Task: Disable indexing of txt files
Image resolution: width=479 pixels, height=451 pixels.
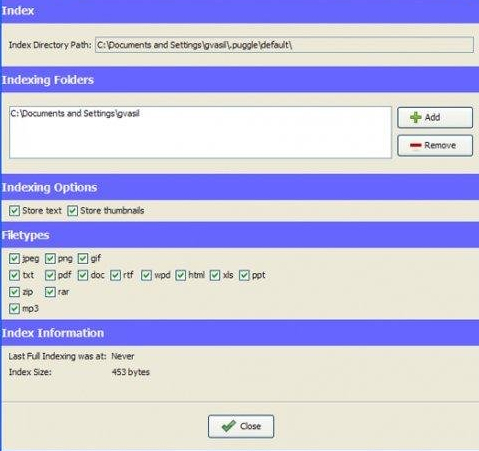Action: [14, 275]
